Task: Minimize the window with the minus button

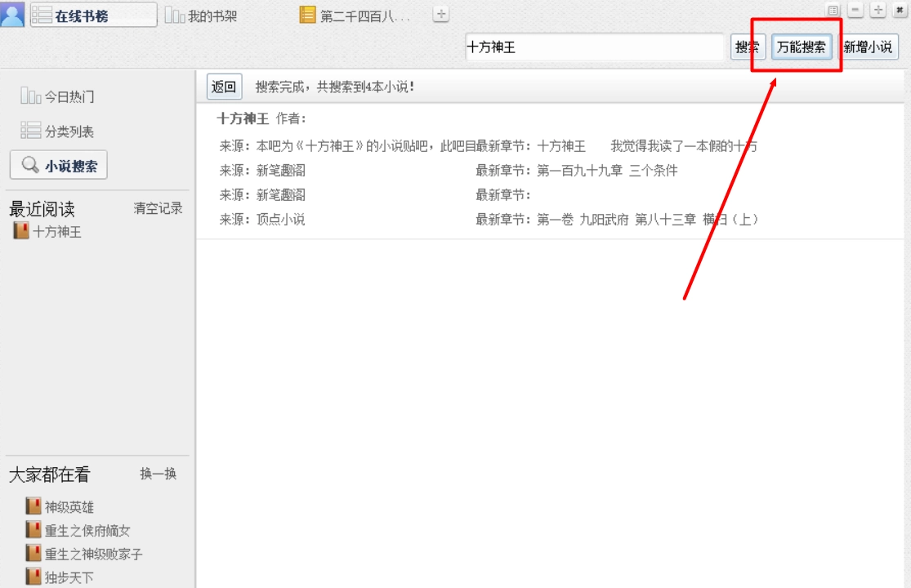Action: pos(855,10)
